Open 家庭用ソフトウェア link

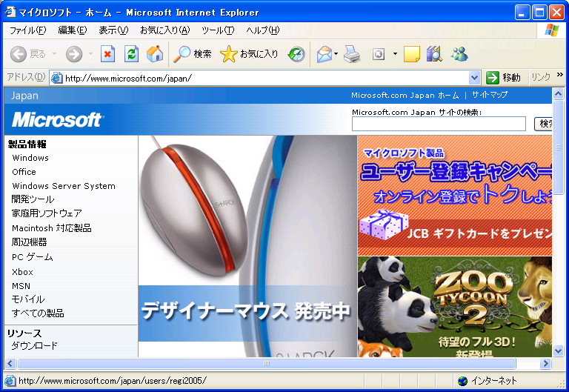click(x=47, y=213)
